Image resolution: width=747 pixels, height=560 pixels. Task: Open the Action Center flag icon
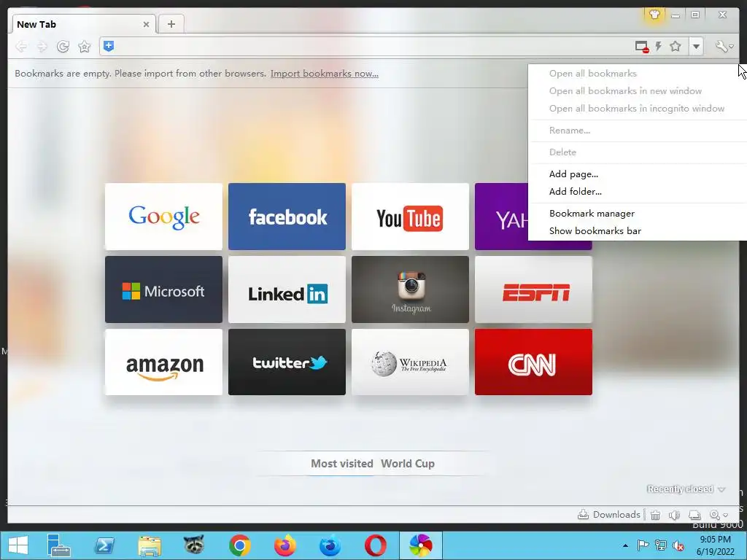643,545
